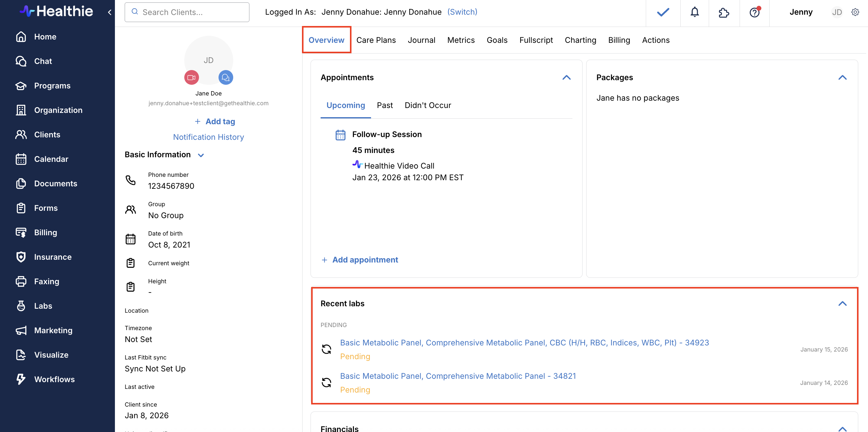The height and width of the screenshot is (432, 868).
Task: Collapse the Packages card
Action: point(842,78)
